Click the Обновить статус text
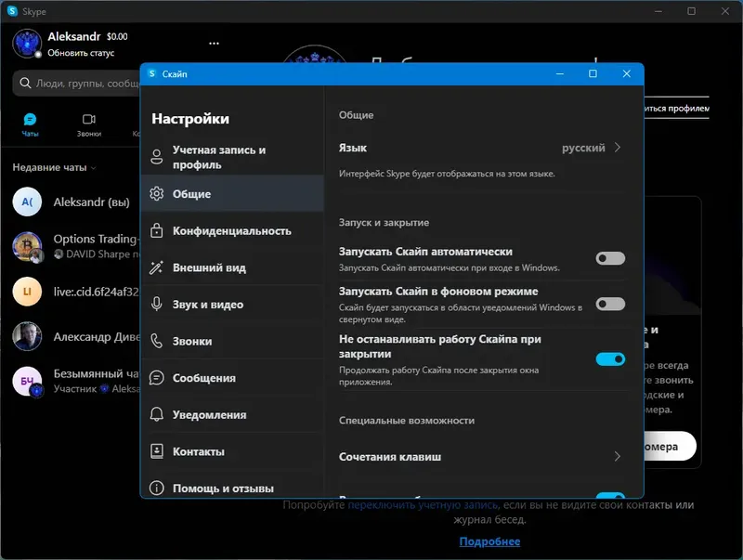The image size is (743, 560). 83,54
